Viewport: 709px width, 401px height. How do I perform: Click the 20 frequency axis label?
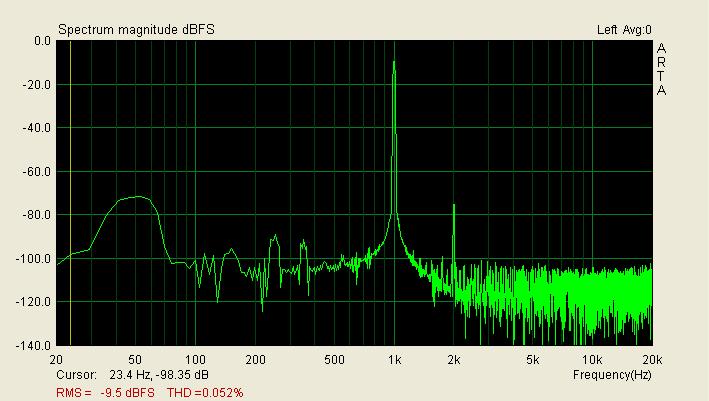point(56,360)
